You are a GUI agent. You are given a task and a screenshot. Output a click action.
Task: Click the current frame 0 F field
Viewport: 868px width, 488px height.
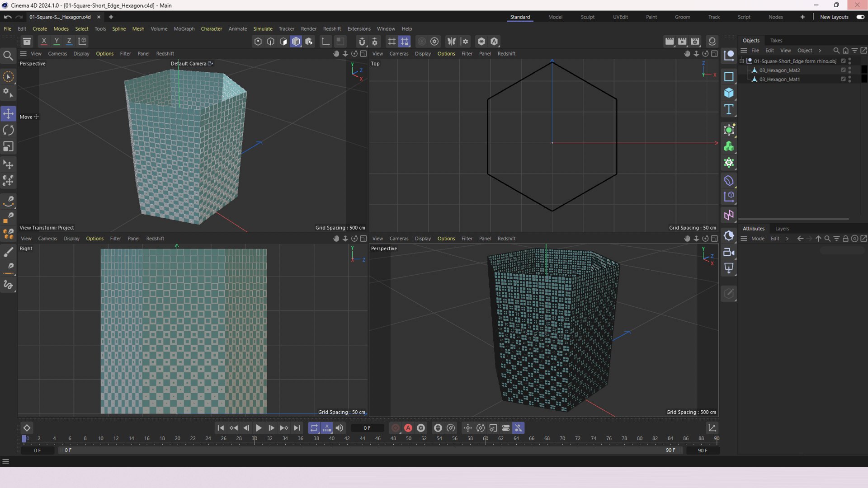tap(367, 428)
